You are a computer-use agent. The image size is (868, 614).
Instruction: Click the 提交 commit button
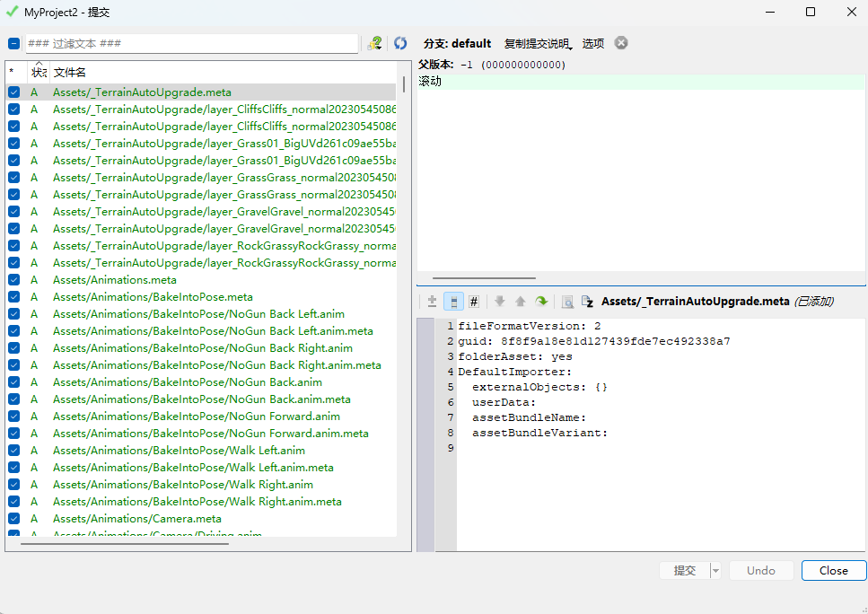(x=685, y=570)
